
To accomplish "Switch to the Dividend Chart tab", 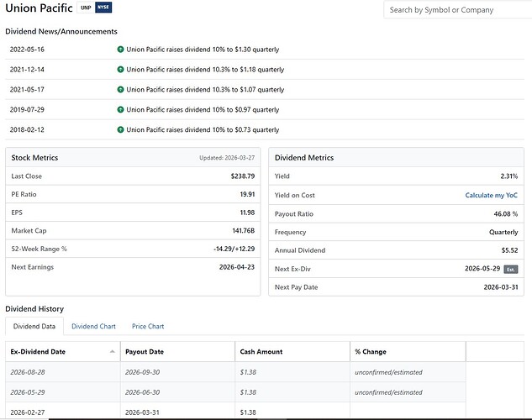I will coord(93,327).
